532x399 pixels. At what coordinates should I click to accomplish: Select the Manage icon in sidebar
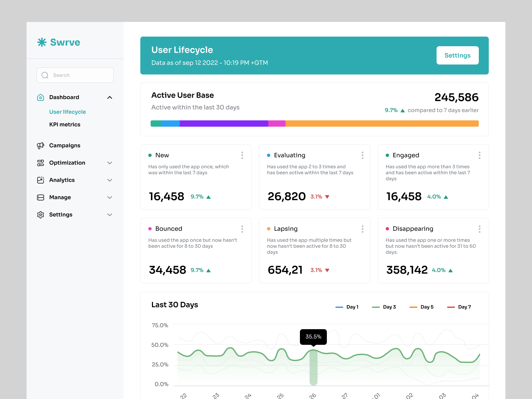tap(40, 197)
